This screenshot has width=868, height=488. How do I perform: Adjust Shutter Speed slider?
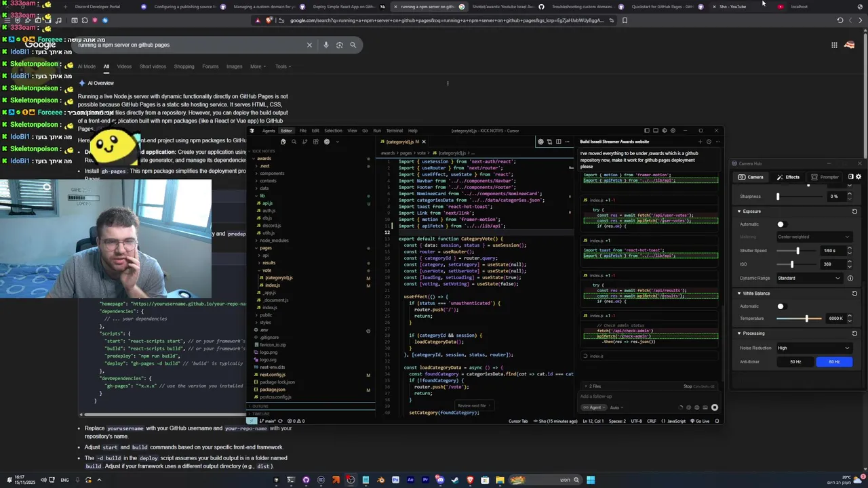(798, 251)
